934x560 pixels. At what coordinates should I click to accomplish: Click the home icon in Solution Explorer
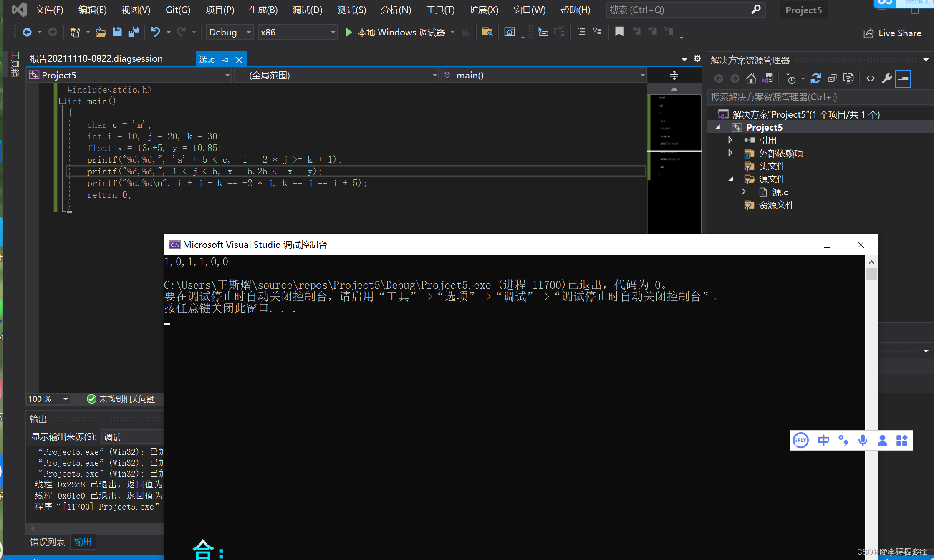point(751,78)
